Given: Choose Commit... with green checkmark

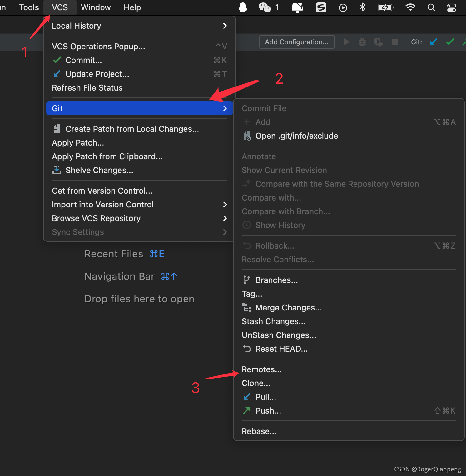Looking at the screenshot, I should (139, 60).
